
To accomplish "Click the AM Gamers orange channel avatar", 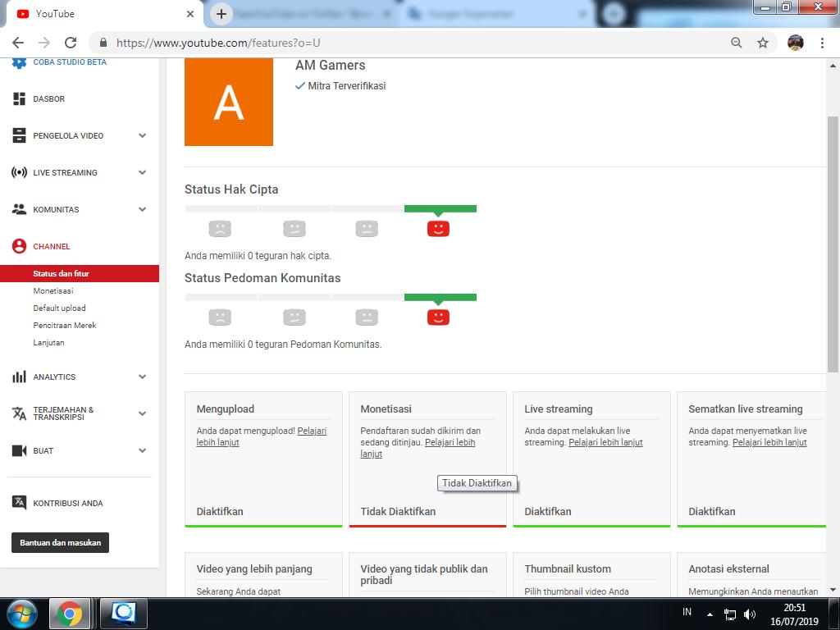I will tap(229, 102).
